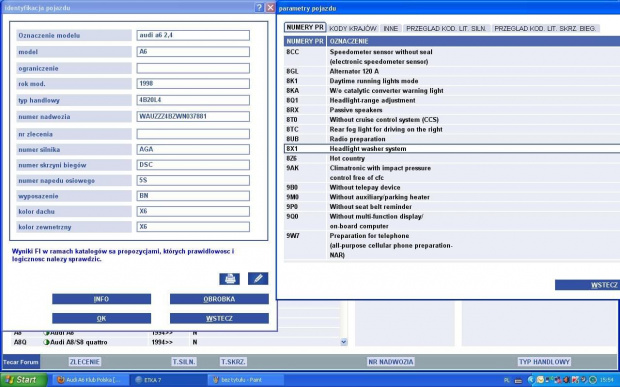Click the NUMERY PR column header
620x387 pixels.
[x=305, y=41]
